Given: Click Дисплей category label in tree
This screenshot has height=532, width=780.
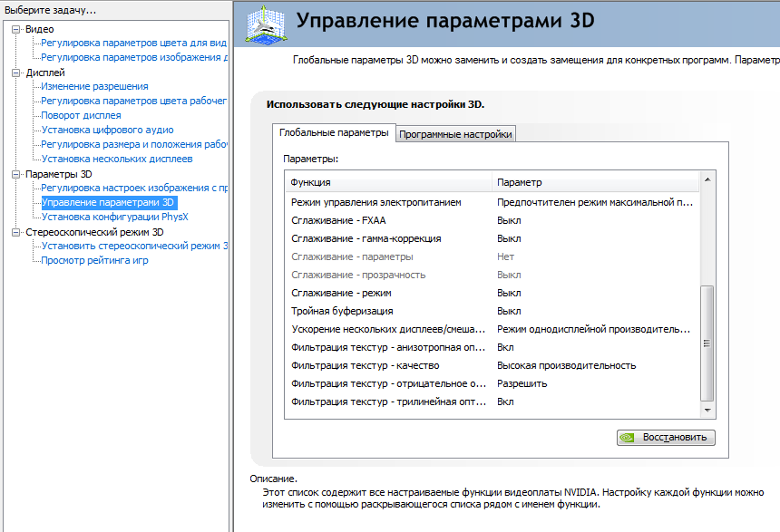Looking at the screenshot, I should click(45, 73).
